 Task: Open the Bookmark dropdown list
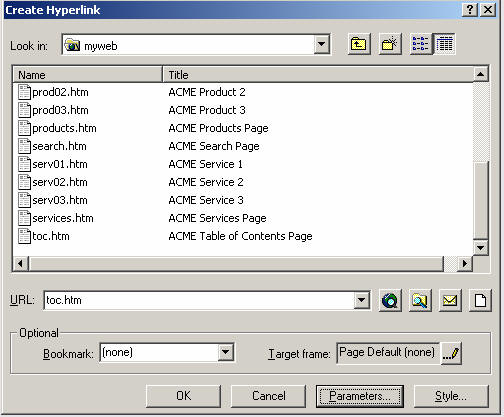(x=226, y=352)
